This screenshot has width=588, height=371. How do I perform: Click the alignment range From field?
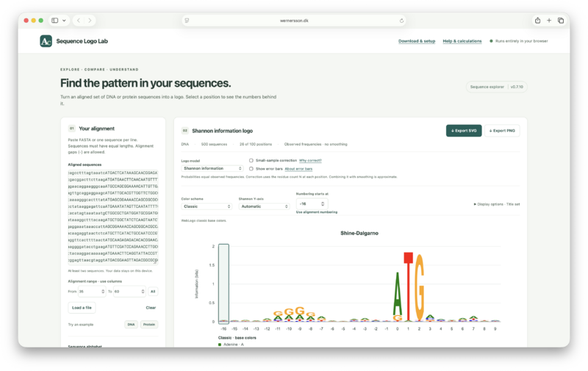(92, 292)
